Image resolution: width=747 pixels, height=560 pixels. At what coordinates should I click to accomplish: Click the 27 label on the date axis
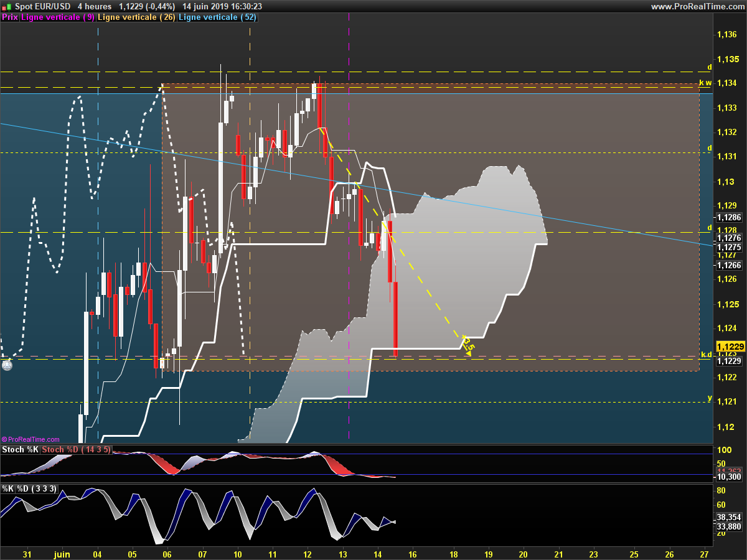pos(703,553)
